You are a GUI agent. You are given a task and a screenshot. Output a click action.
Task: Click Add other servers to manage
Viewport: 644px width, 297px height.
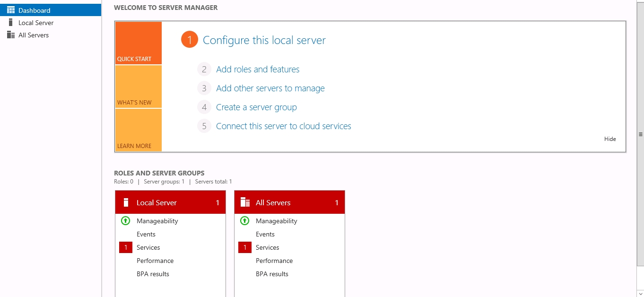pos(270,88)
